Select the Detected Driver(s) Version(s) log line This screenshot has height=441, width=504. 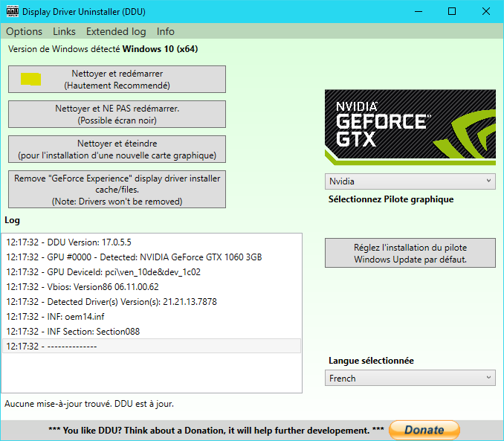tap(152, 302)
